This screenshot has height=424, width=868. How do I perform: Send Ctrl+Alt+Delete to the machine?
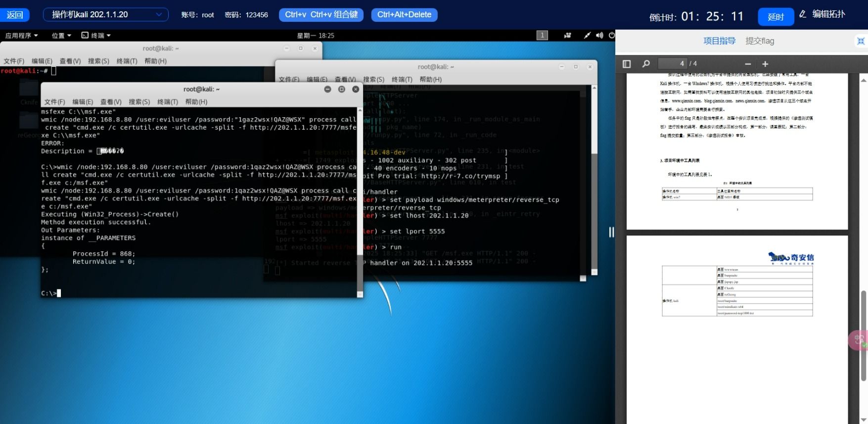404,15
